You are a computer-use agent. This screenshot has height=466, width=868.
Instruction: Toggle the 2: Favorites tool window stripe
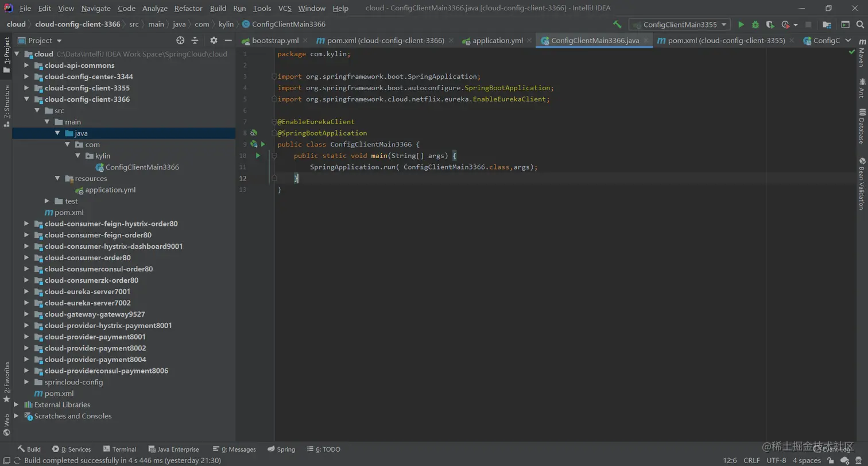click(6, 382)
